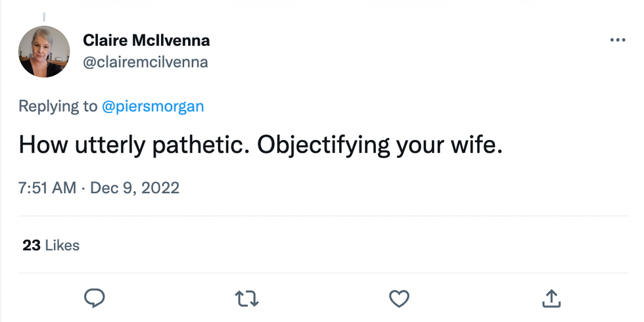
Task: Open the share arrow icon
Action: [x=549, y=299]
